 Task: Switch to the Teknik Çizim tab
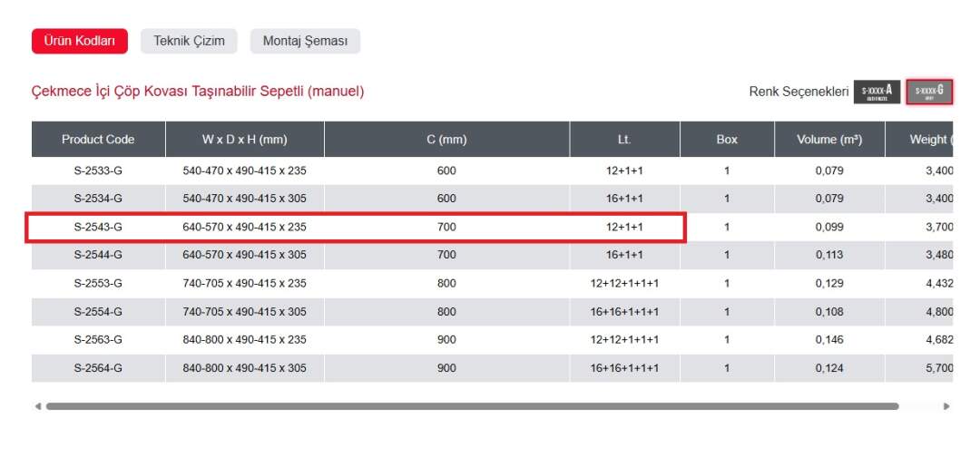click(189, 41)
